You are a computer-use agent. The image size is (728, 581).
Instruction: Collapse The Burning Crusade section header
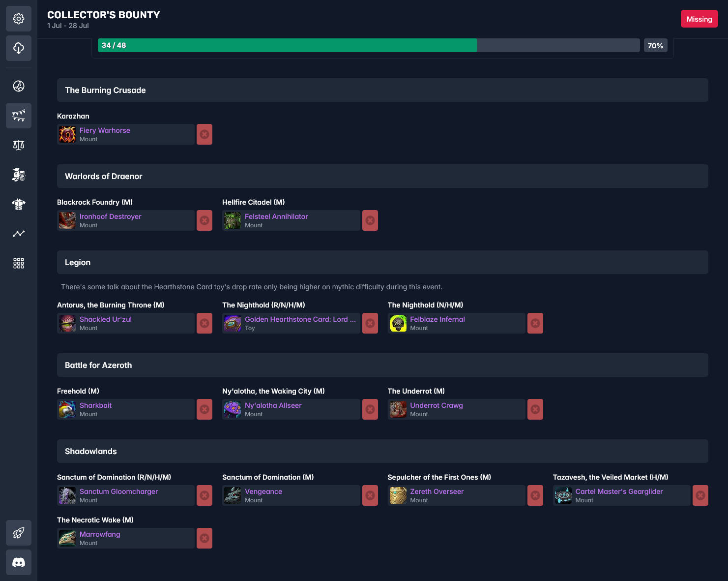point(382,90)
